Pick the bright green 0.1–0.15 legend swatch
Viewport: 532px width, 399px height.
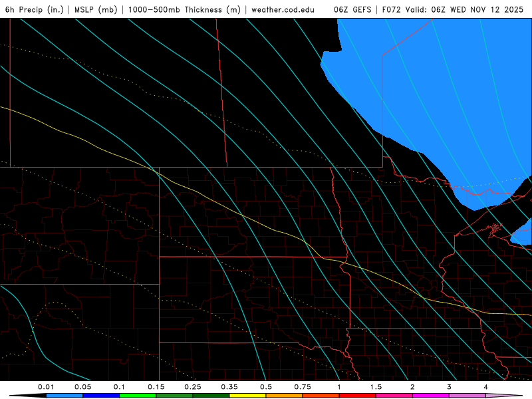coord(138,396)
